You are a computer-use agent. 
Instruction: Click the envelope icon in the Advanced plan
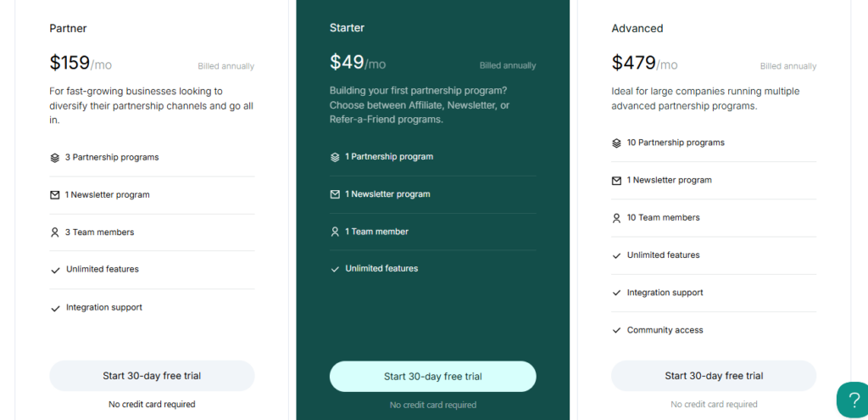tap(616, 181)
